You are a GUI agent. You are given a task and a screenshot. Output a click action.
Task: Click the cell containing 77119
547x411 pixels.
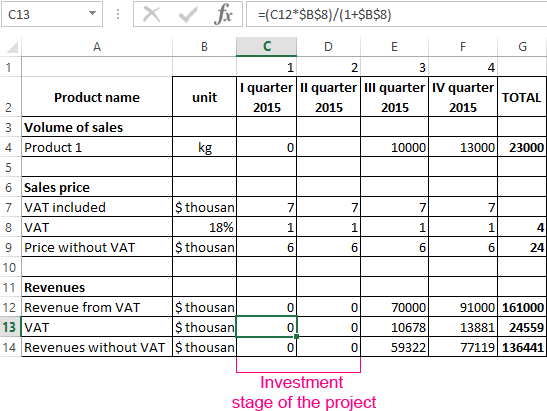point(463,347)
